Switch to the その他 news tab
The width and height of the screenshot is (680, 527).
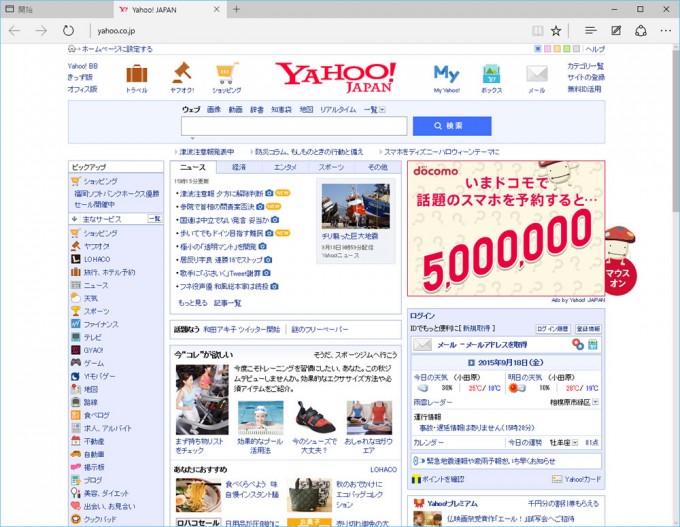(378, 167)
